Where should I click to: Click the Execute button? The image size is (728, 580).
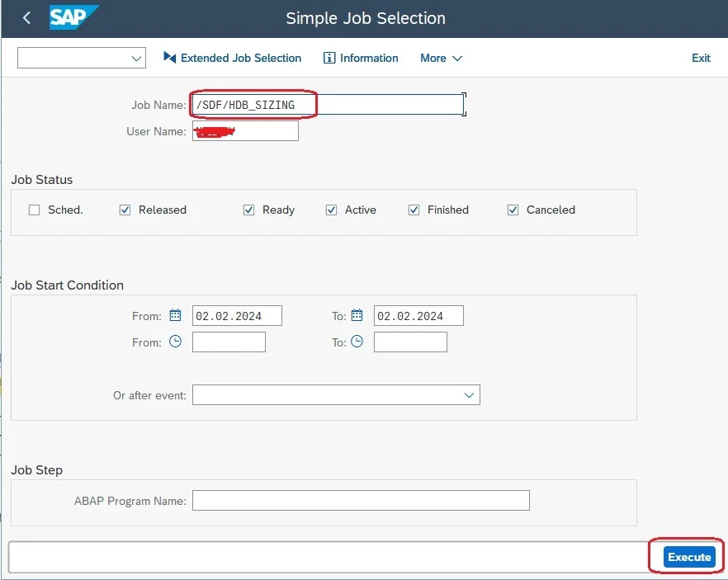689,557
